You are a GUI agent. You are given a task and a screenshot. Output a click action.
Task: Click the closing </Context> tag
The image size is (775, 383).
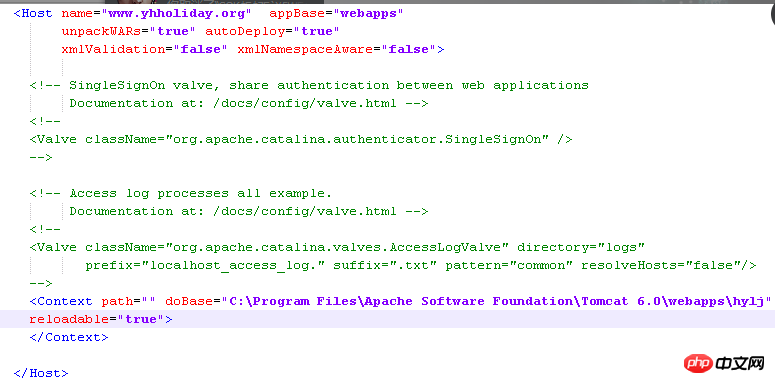click(69, 337)
